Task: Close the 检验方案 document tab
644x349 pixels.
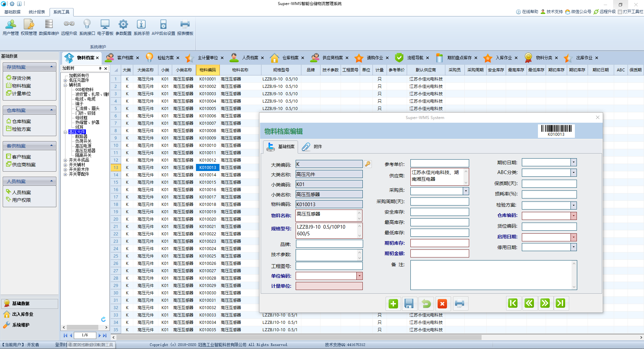Action: [x=178, y=58]
